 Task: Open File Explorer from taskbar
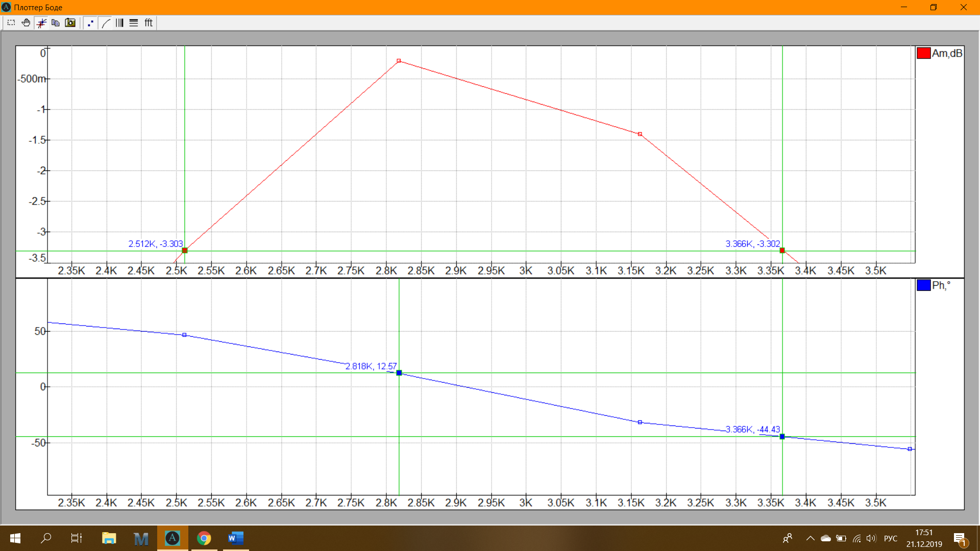(109, 538)
